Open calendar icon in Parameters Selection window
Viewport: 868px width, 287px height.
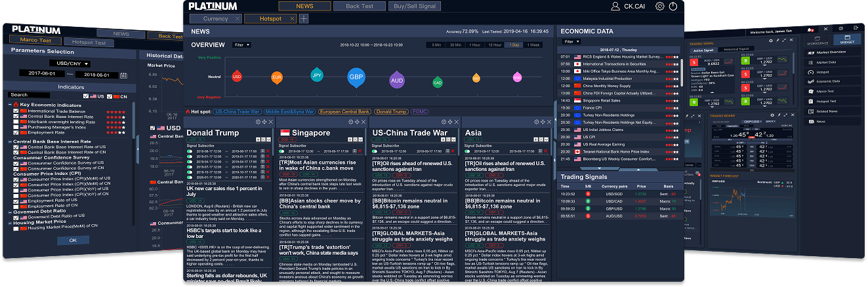coord(123,75)
